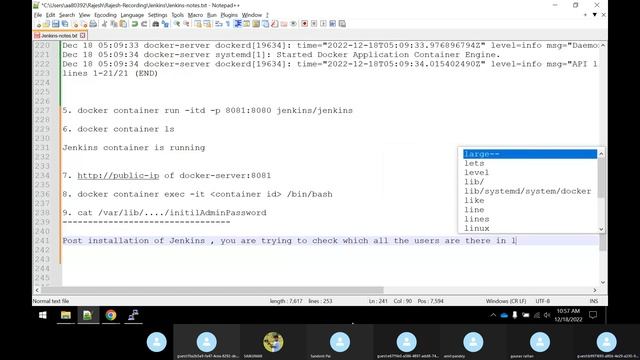Click the participant thumbnail with photo avatar
640x360 pixels.
(273, 342)
